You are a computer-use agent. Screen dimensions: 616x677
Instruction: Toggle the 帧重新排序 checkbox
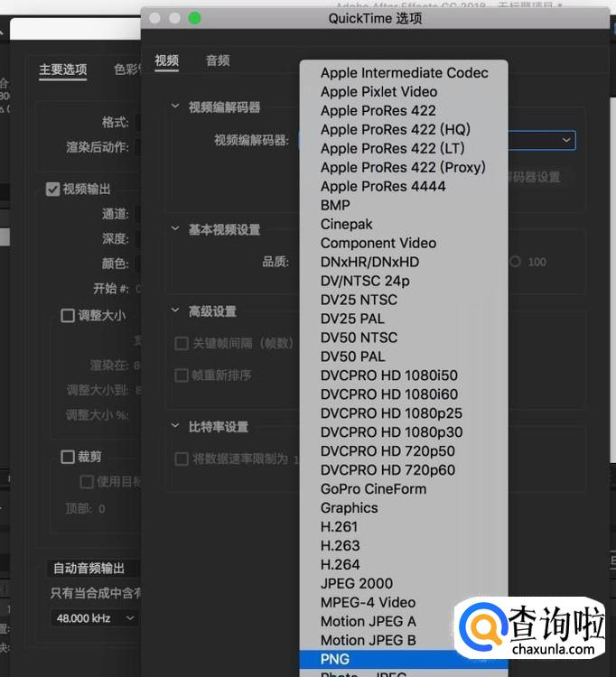click(182, 376)
